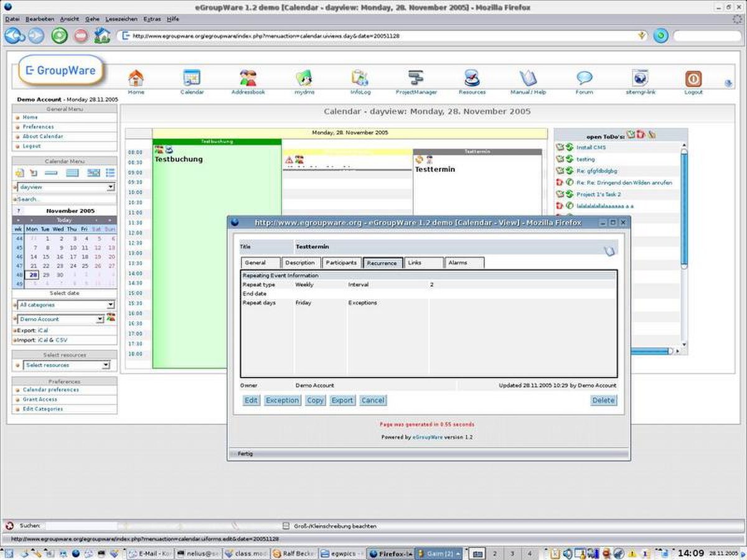Open the Calendar app icon

(192, 78)
